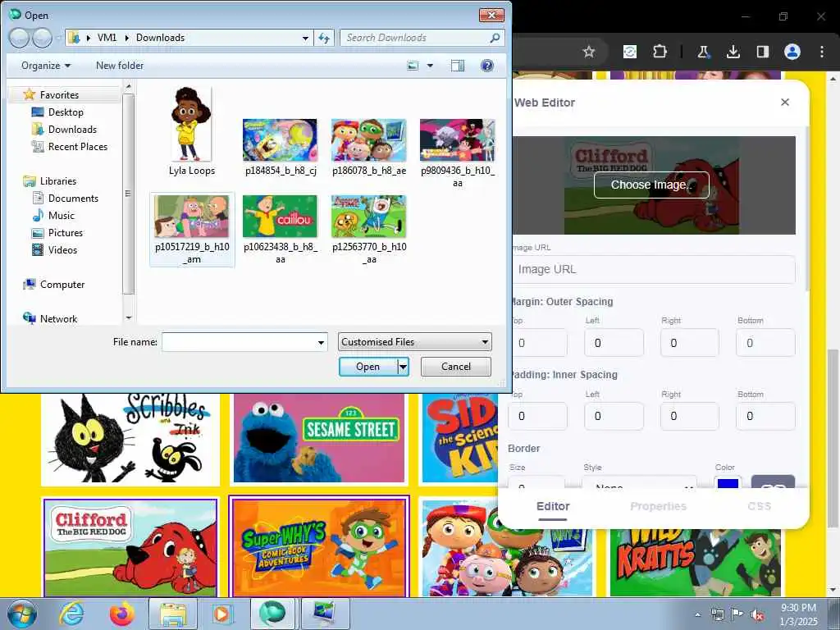840x630 pixels.
Task: Open the browser extensions puzzle icon
Action: (x=660, y=52)
